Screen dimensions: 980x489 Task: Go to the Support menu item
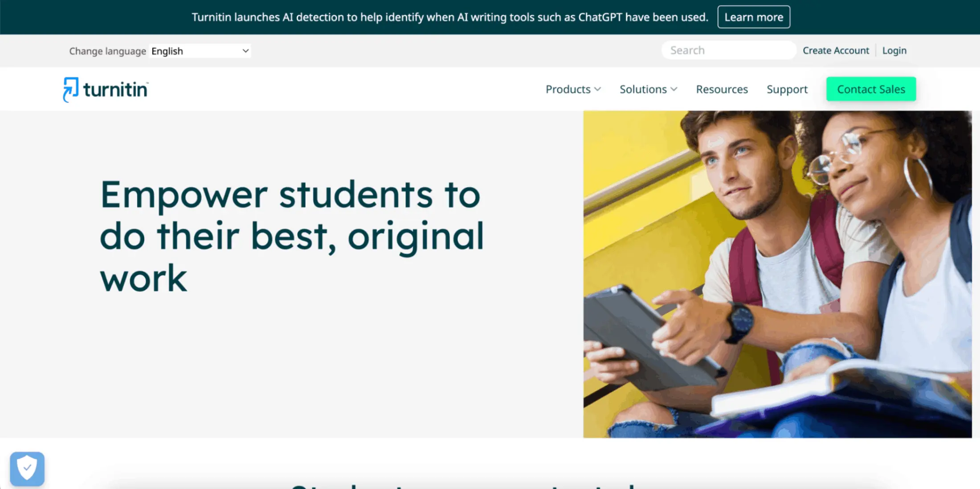point(787,89)
